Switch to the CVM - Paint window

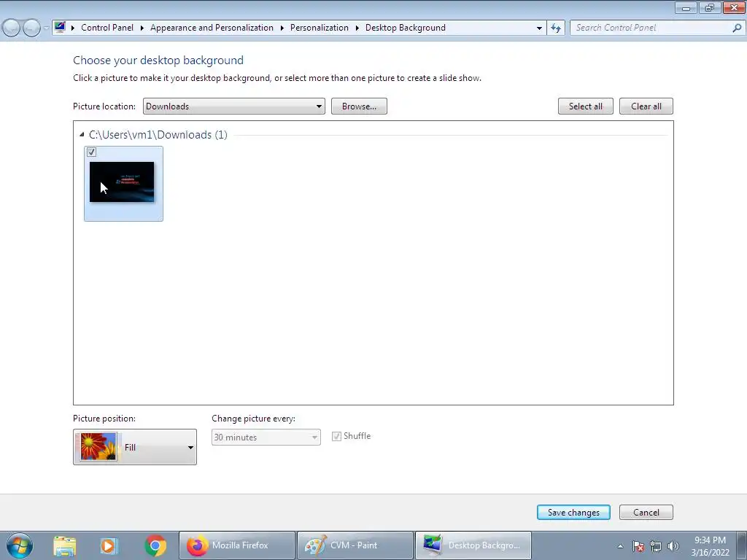click(355, 545)
